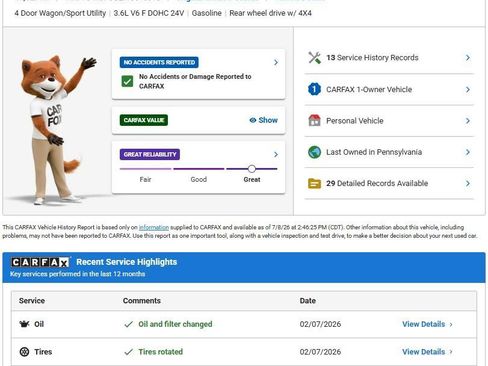Click the blue 1-Owner badge icon
This screenshot has width=488, height=366.
pos(314,89)
